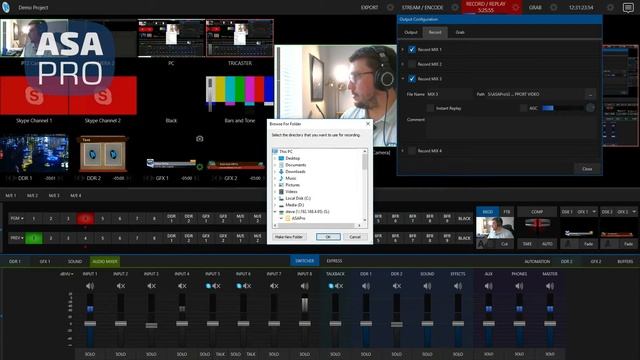The image size is (640, 360).
Task: Open the AUDIO MIXER tab
Action: coord(105,261)
